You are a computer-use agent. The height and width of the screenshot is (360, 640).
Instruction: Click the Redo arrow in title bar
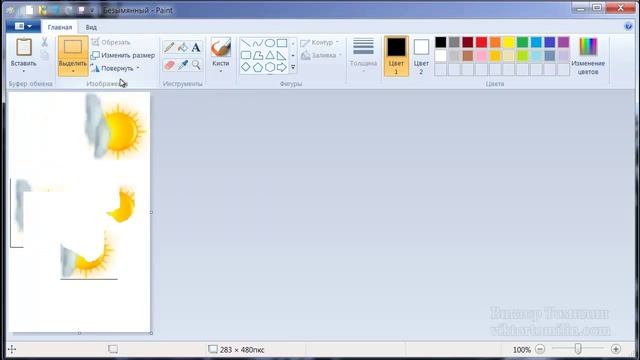pos(69,10)
